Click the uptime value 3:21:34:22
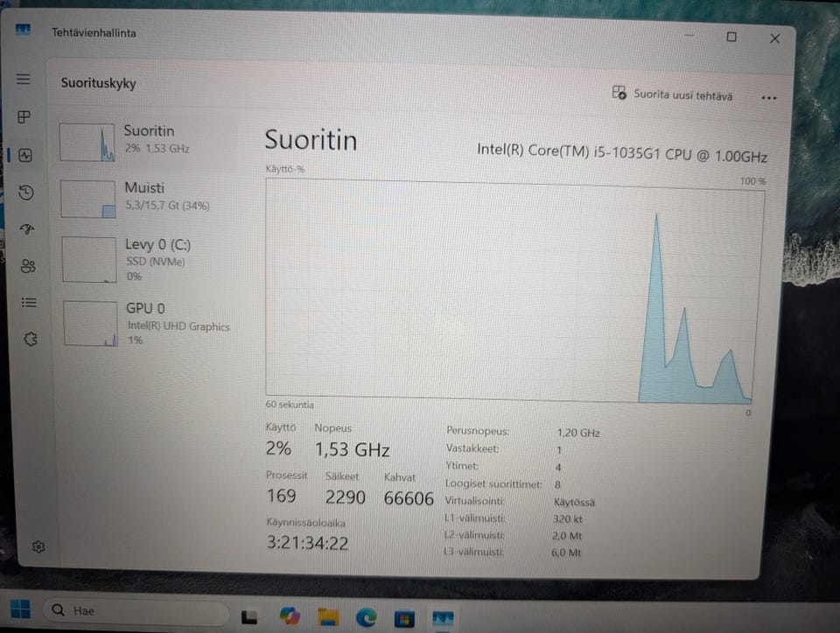Viewport: 840px width, 633px height. point(307,543)
